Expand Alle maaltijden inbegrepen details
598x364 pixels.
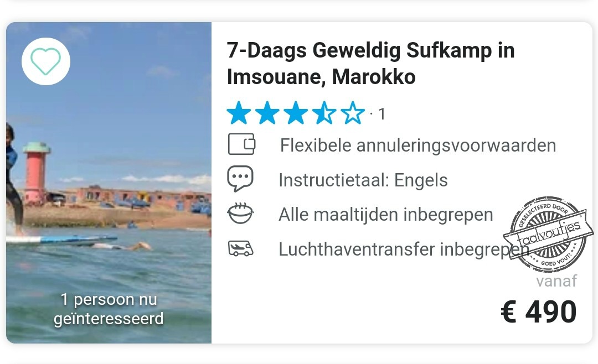[386, 214]
